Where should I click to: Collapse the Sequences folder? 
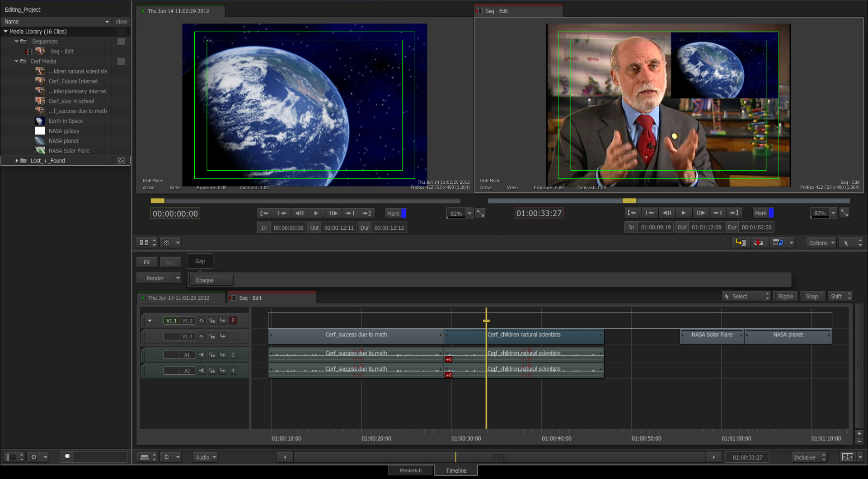pos(16,42)
